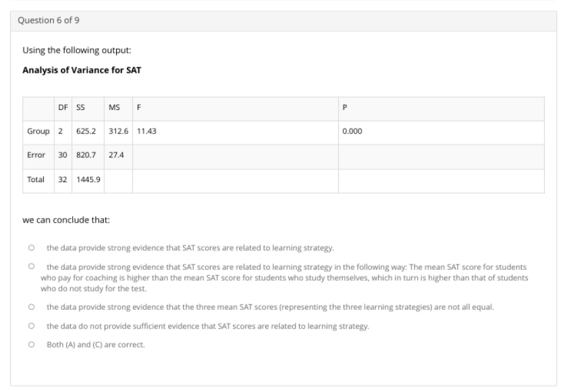The image size is (588, 390).
Task: Click the F column header
Action: [x=138, y=107]
